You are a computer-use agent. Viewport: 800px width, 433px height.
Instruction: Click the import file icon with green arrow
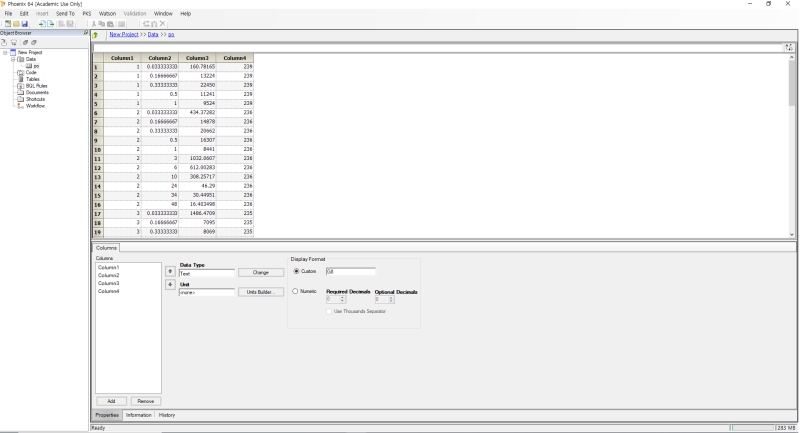tap(42, 24)
